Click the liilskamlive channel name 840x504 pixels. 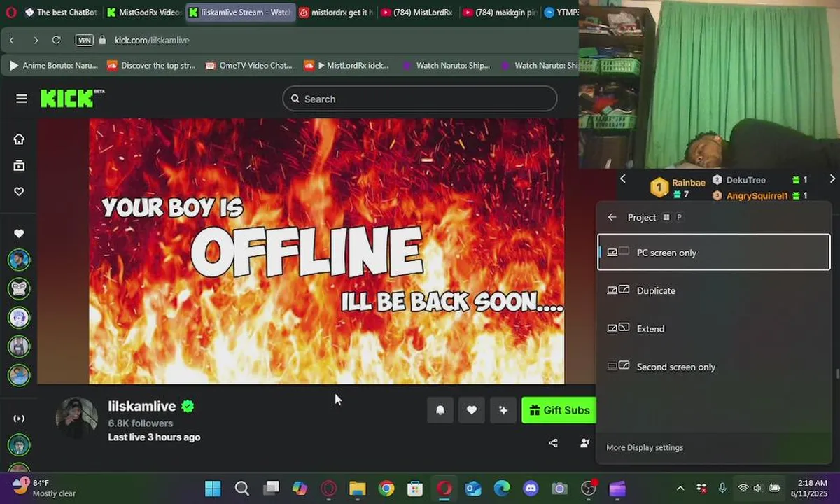click(x=142, y=407)
